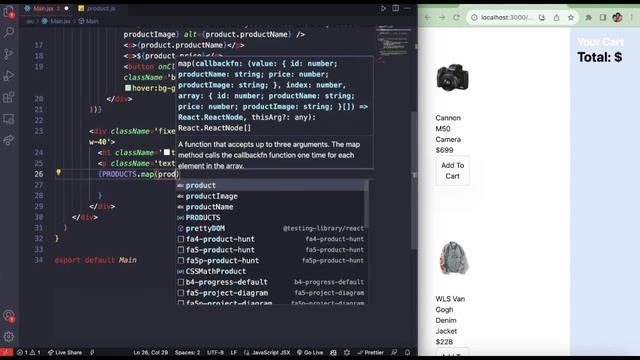This screenshot has width=640, height=360.
Task: Bookmark page with the star icon
Action: tap(571, 18)
